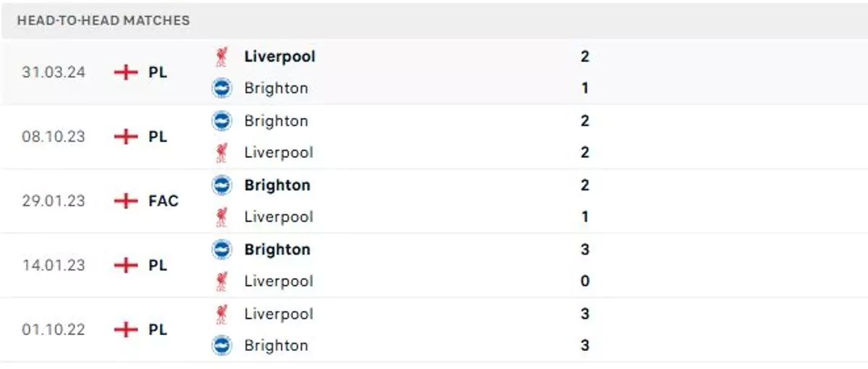
Task: Click the Head-to-Head Matches header
Action: pyautogui.click(x=103, y=20)
